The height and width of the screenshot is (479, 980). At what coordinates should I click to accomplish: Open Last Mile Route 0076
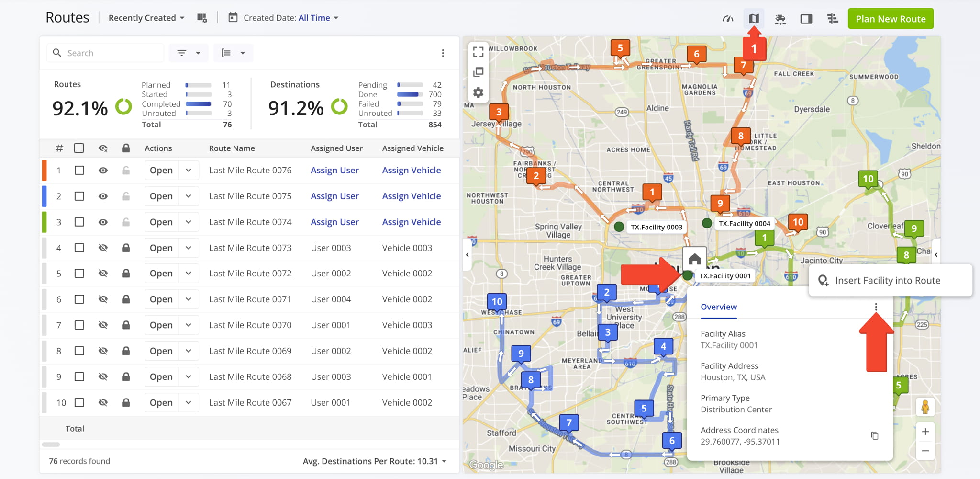(161, 170)
